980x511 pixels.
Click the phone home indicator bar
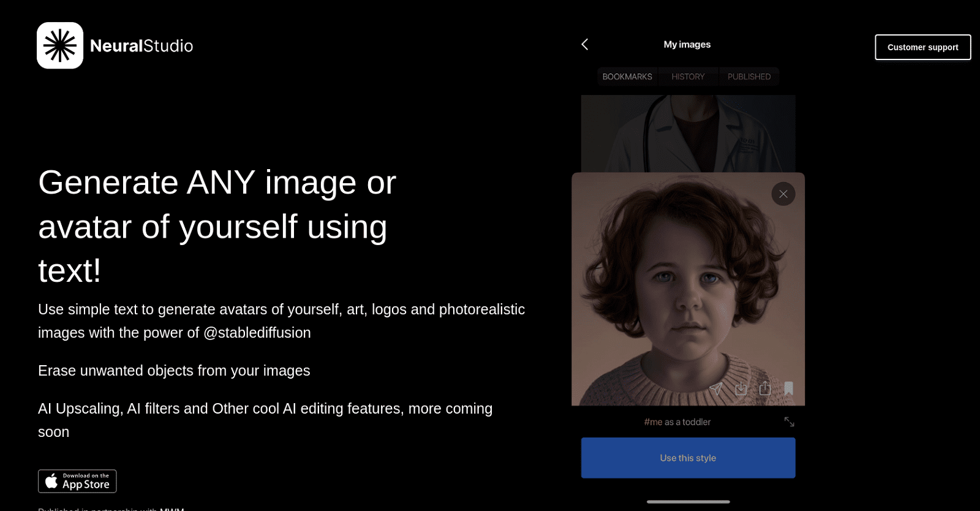click(688, 502)
